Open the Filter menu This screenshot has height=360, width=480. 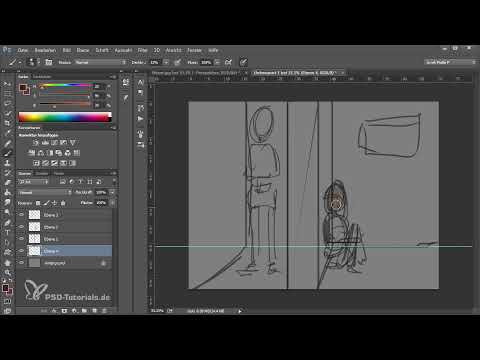point(143,50)
